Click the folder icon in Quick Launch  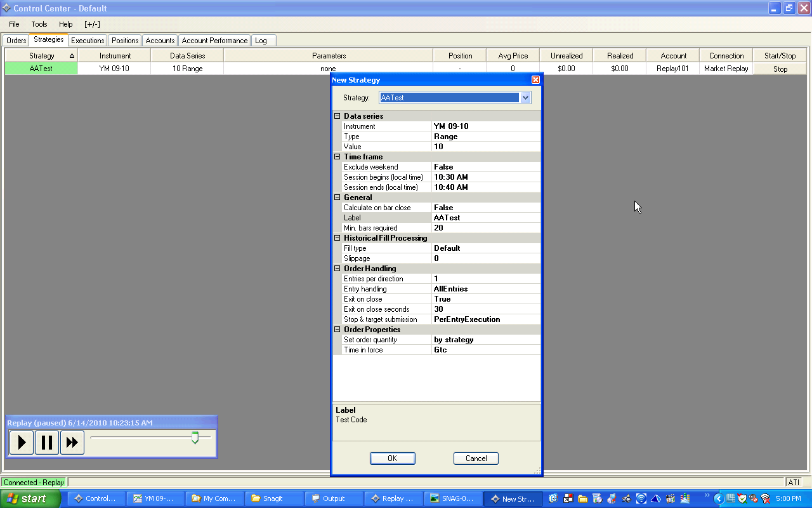tap(582, 498)
